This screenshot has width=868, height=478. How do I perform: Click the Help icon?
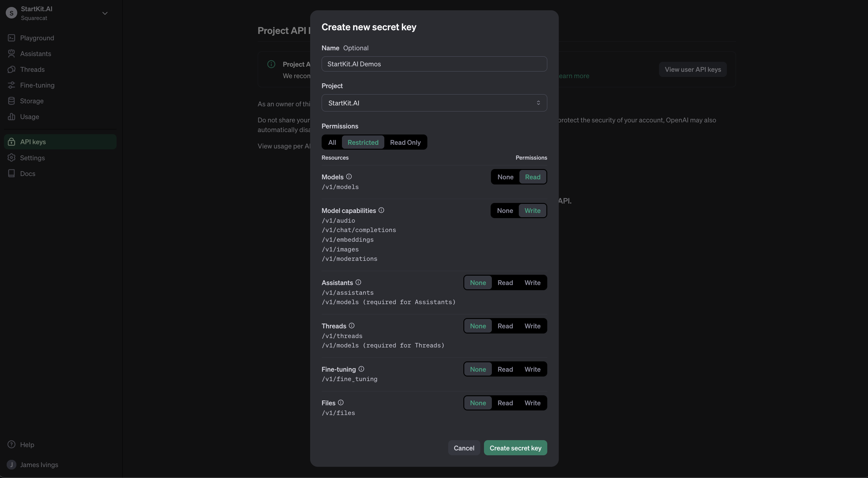pos(12,444)
